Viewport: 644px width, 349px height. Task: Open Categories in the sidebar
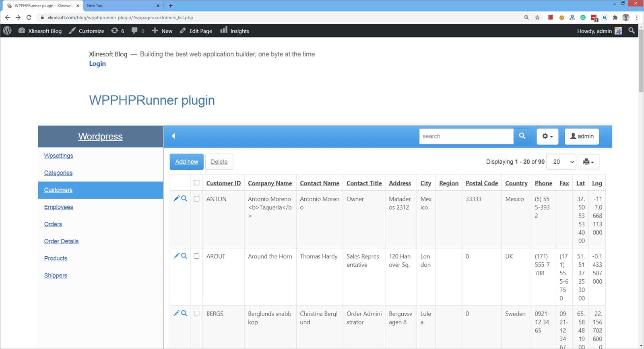(58, 173)
